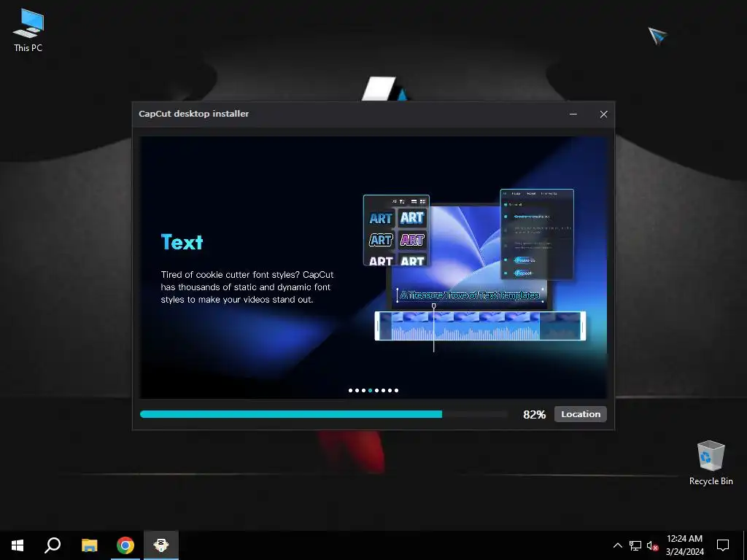Select the highlighted fourth carousel dot

pos(370,391)
